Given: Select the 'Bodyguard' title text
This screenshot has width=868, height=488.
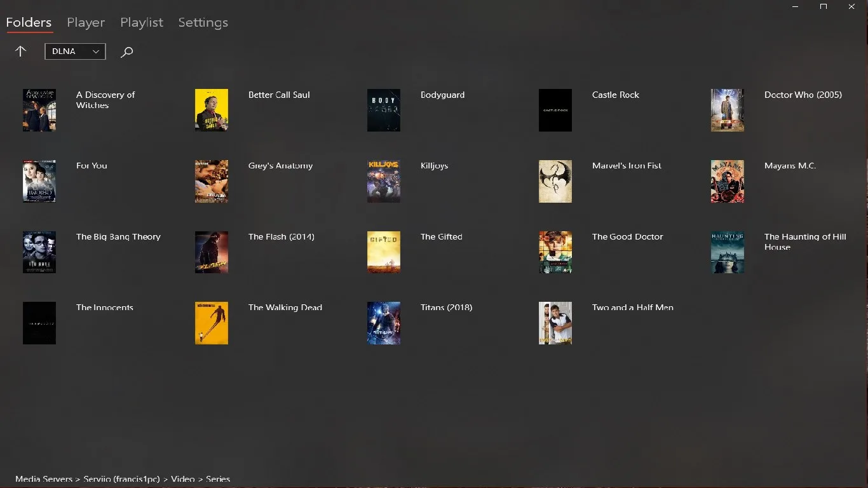Looking at the screenshot, I should tap(442, 95).
